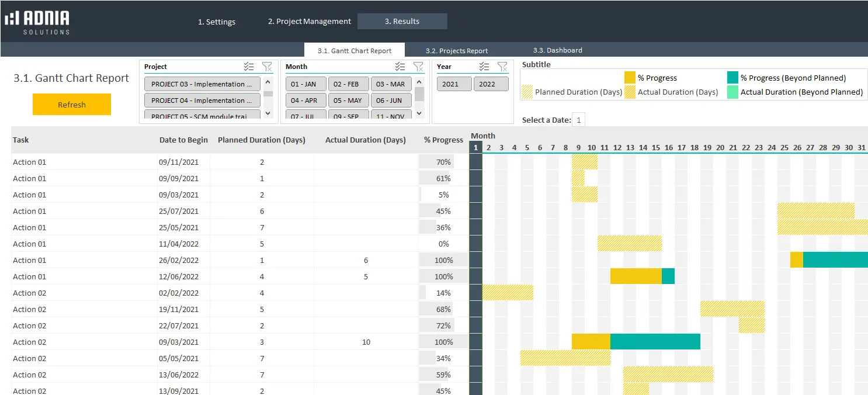This screenshot has width=868, height=395.
Task: Toggle the 05 - MAY month filter
Action: pyautogui.click(x=348, y=101)
